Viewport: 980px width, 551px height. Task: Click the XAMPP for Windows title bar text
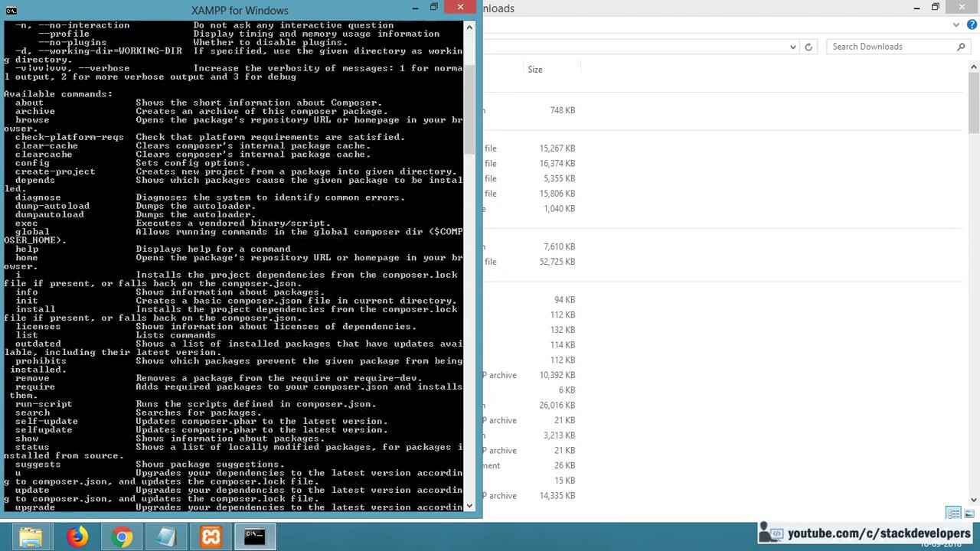(240, 11)
